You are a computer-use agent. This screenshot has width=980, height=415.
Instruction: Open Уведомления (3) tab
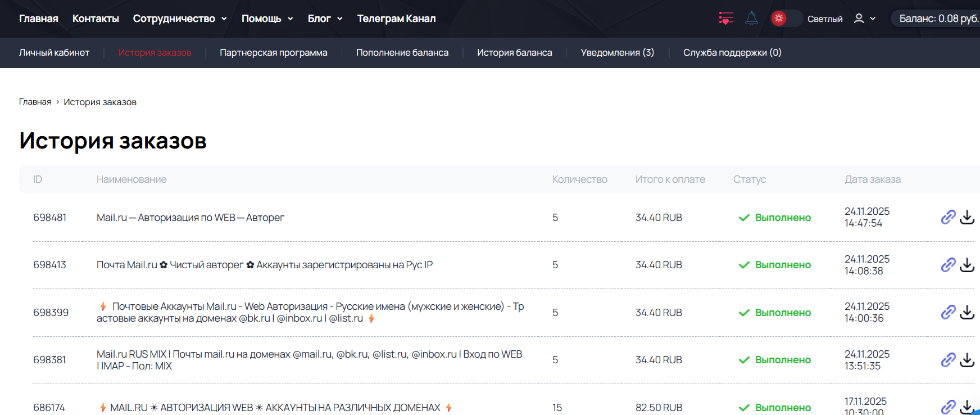[x=618, y=52]
